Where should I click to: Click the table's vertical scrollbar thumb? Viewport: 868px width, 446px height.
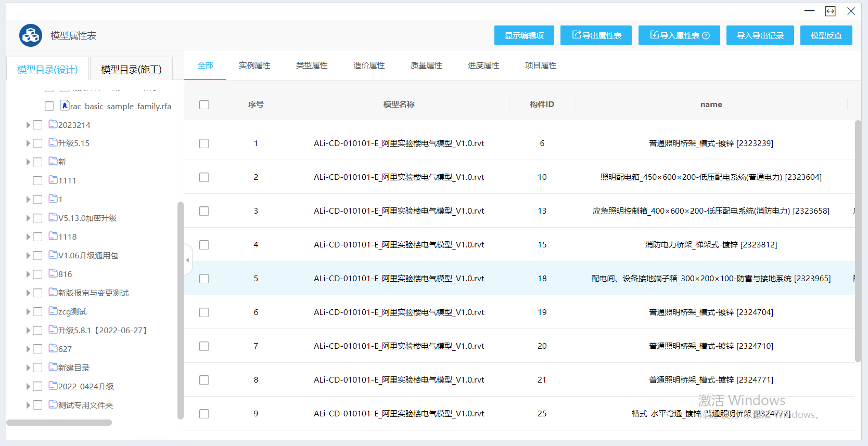(x=858, y=241)
